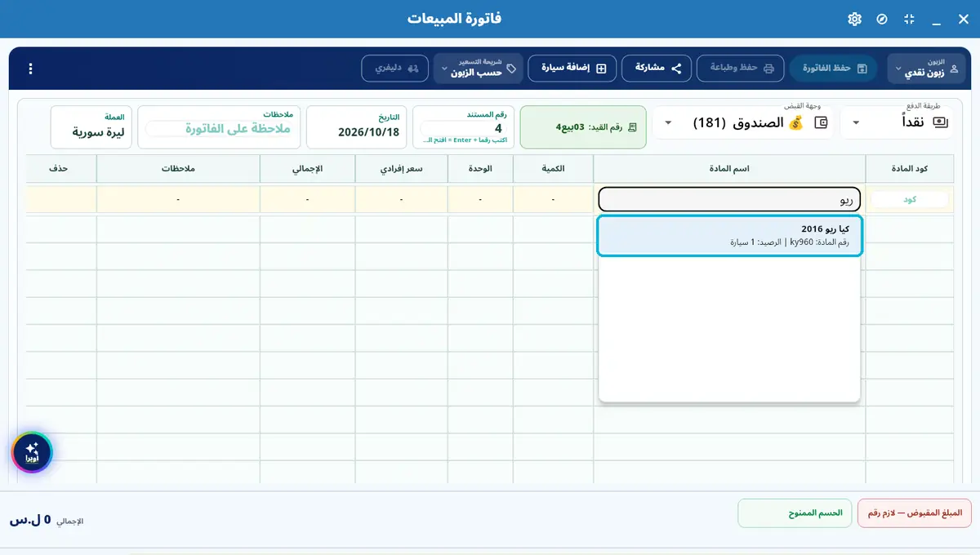Open the وجهة القبض cash box dropdown
This screenshot has height=555, width=980.
pos(743,122)
